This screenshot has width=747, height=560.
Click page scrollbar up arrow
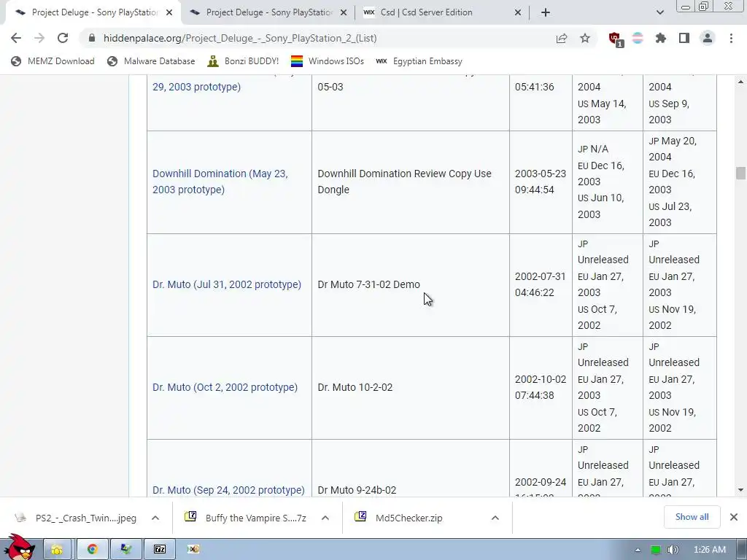click(740, 82)
